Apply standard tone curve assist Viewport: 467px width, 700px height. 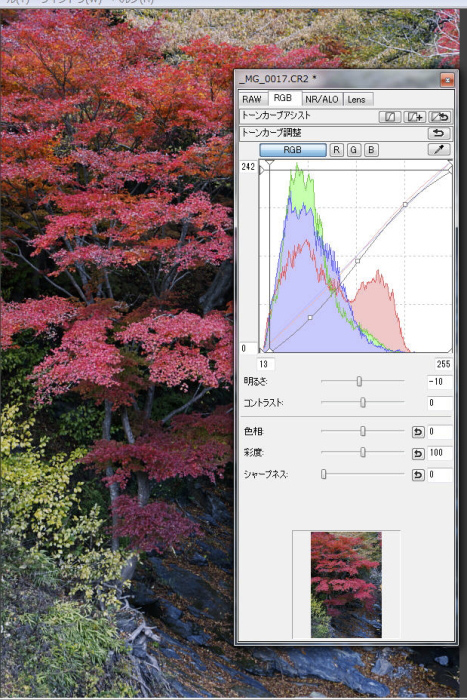pyautogui.click(x=390, y=117)
